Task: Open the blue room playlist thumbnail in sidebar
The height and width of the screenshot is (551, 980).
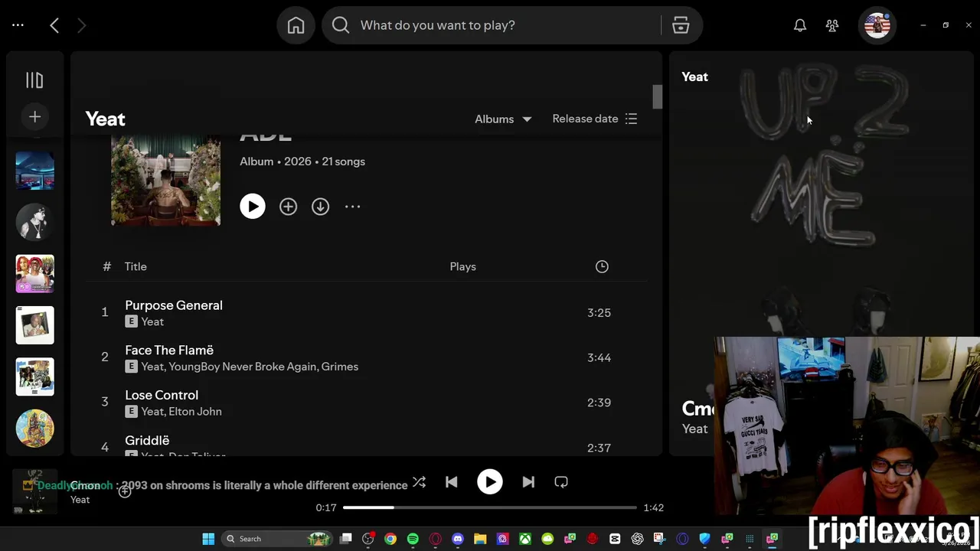Action: tap(35, 170)
